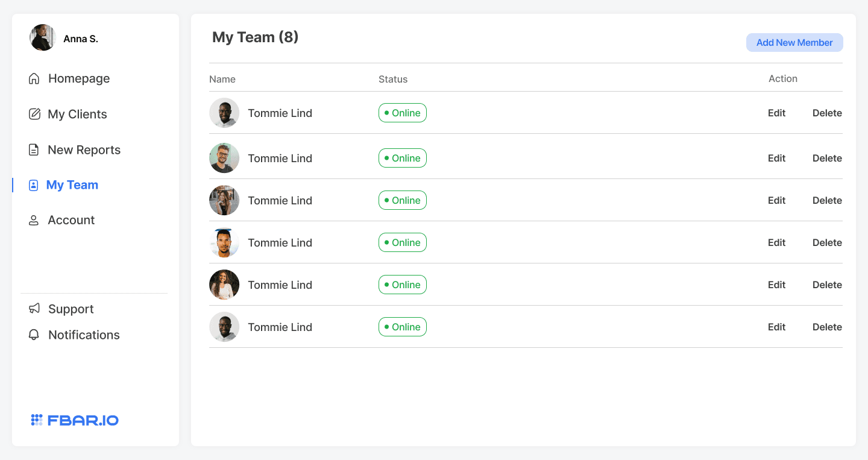Open the My Team navigation item
868x460 pixels.
tap(72, 184)
